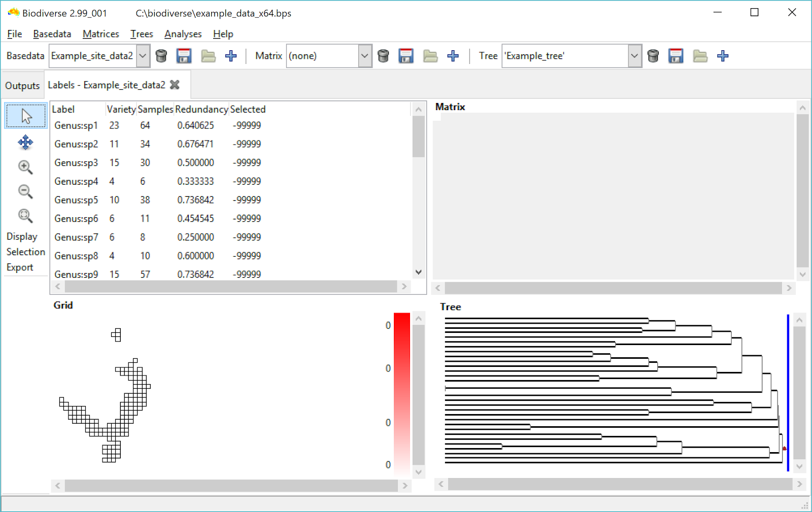Activate the pan tool in the sidebar
The height and width of the screenshot is (512, 812).
tap(25, 143)
